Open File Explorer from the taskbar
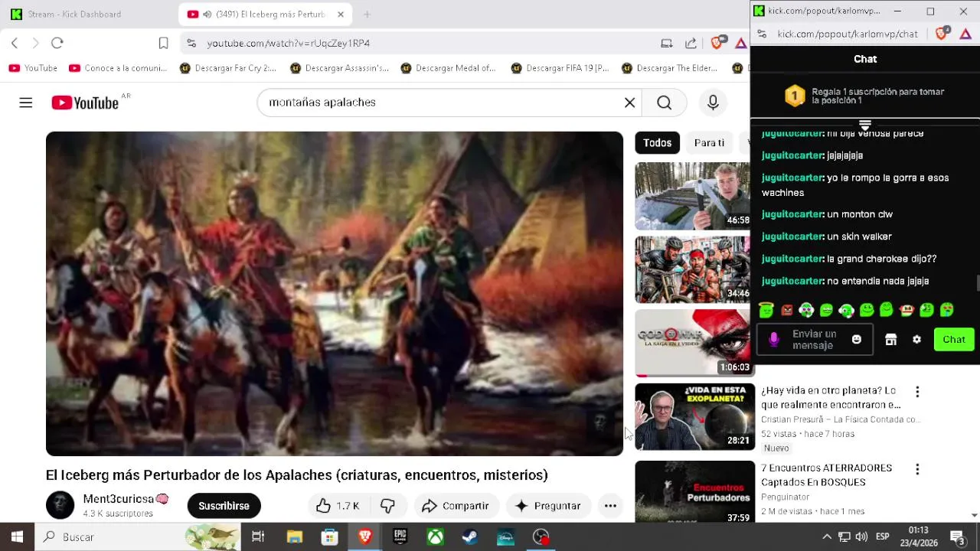This screenshot has width=980, height=551. click(x=294, y=537)
